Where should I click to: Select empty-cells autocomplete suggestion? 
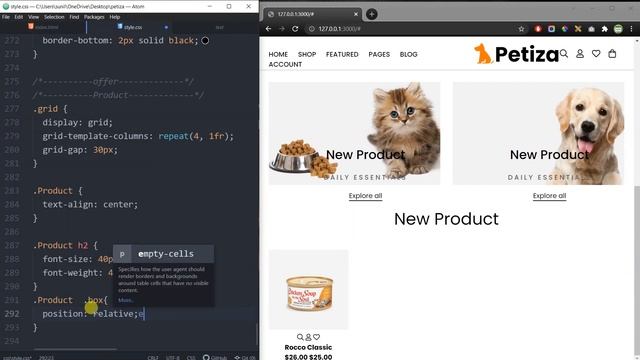(x=163, y=254)
